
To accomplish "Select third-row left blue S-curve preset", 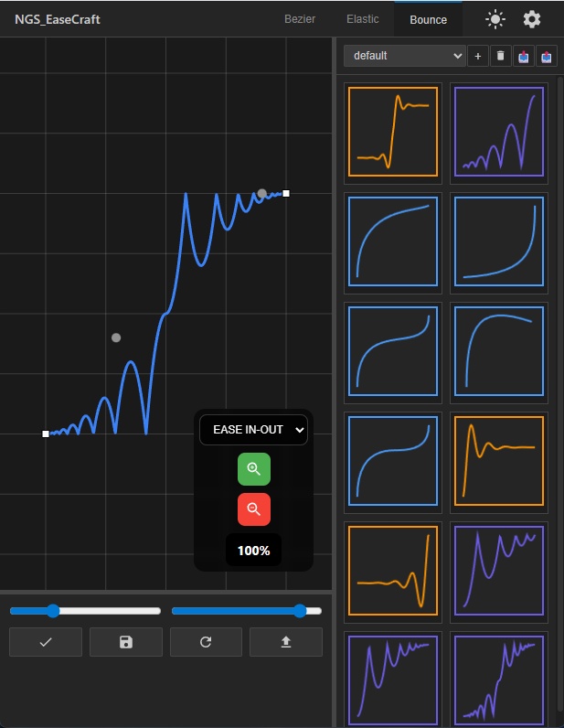I will (x=393, y=351).
